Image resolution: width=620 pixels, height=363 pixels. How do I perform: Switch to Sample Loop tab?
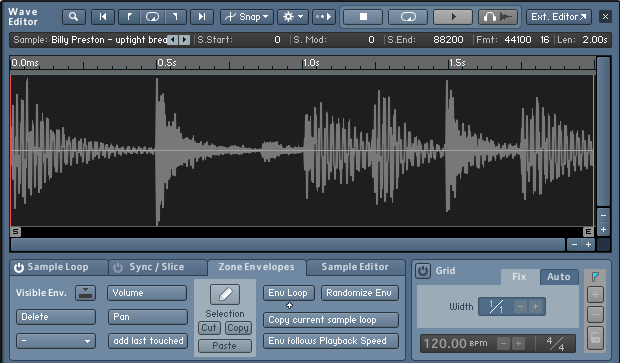click(x=59, y=267)
